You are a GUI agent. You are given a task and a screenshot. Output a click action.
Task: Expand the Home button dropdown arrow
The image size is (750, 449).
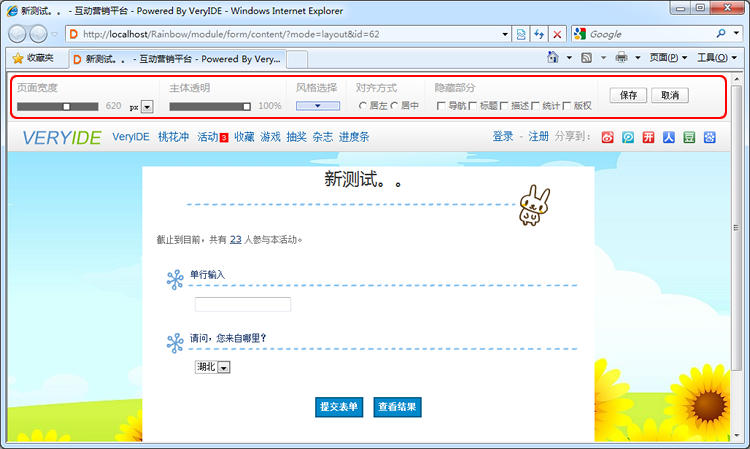[x=569, y=58]
